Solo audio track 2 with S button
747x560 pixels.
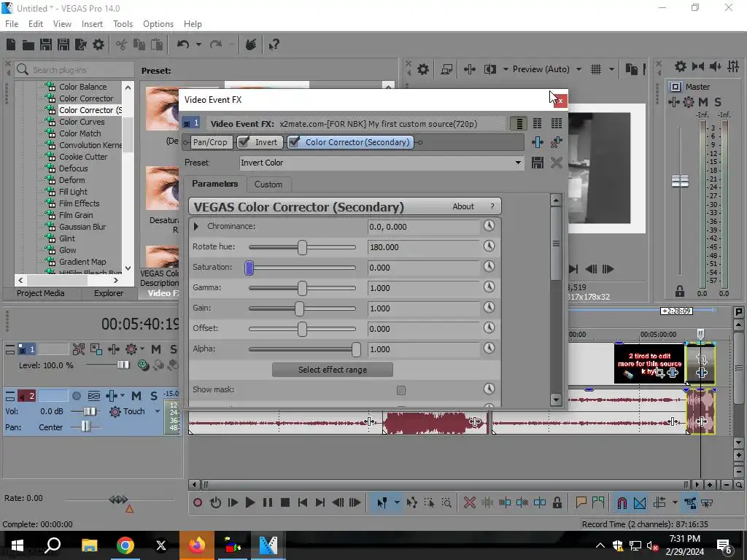coord(154,396)
